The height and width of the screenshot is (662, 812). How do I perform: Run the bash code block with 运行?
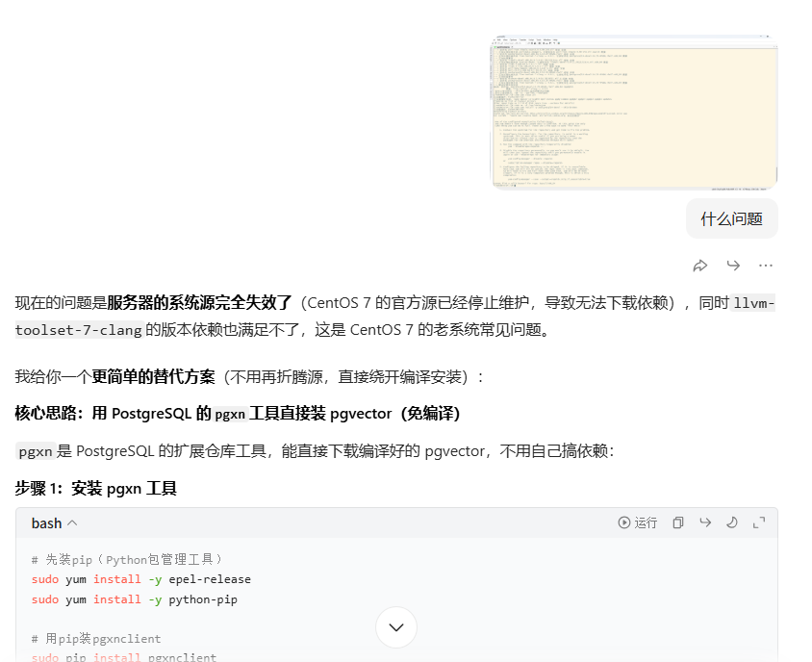(x=638, y=522)
